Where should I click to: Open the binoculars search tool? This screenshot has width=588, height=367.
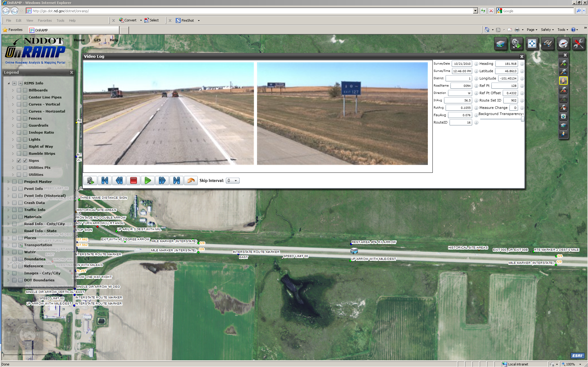[548, 44]
